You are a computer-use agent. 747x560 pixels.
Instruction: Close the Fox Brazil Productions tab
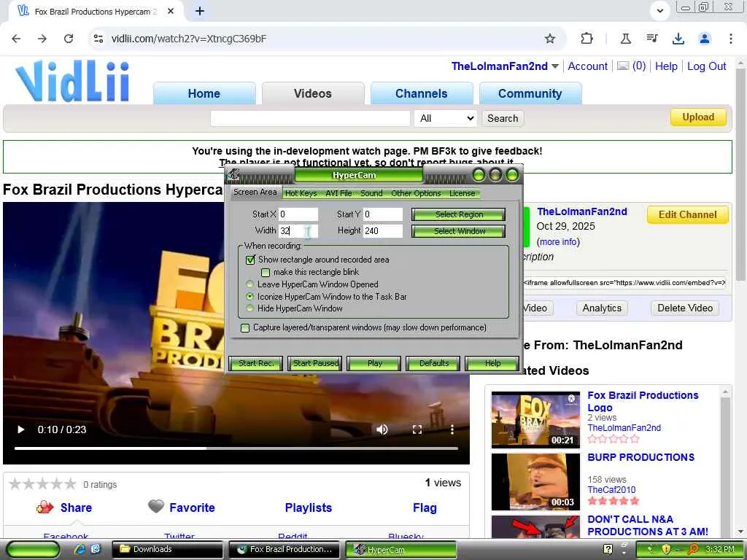171,11
